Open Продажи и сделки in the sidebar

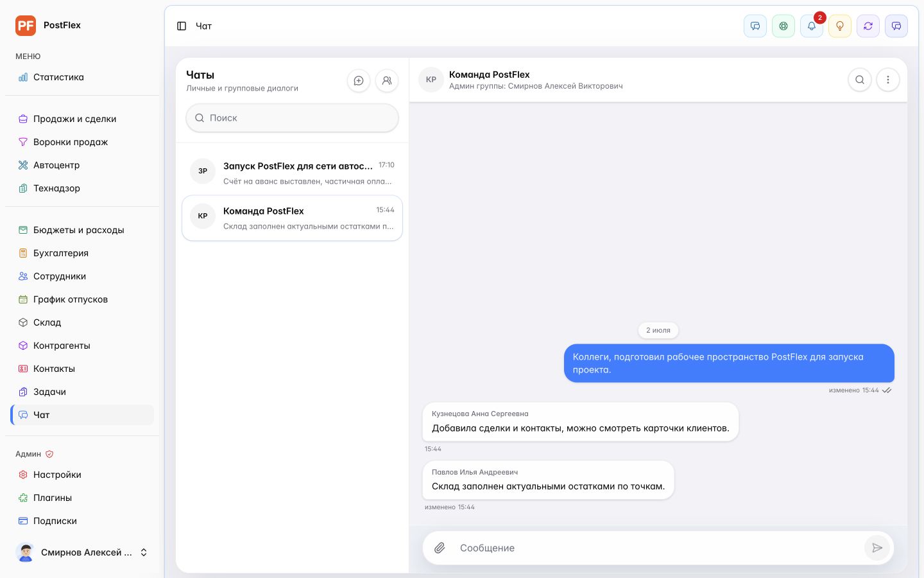pos(82,119)
